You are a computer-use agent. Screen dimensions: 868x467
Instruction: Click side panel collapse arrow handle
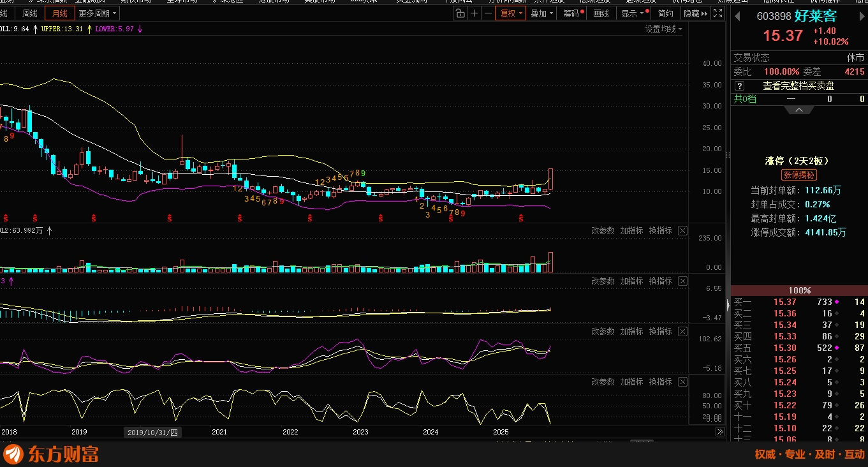[728, 306]
